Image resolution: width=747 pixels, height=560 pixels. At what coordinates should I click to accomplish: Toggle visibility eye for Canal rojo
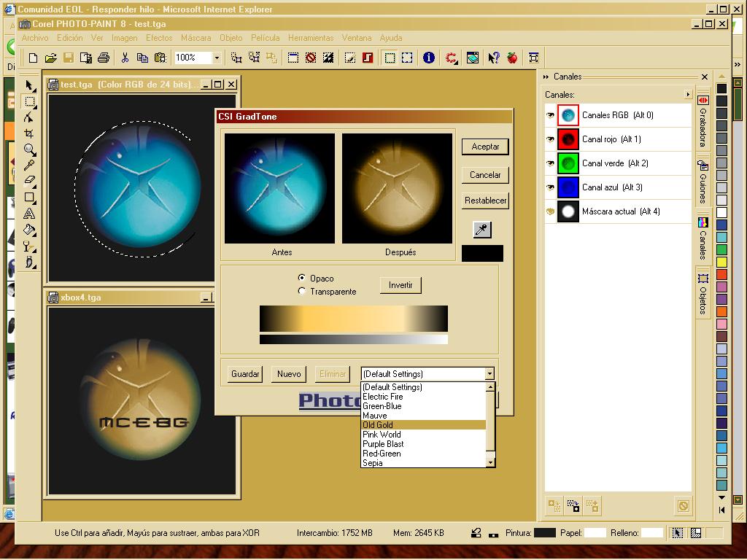coord(550,139)
